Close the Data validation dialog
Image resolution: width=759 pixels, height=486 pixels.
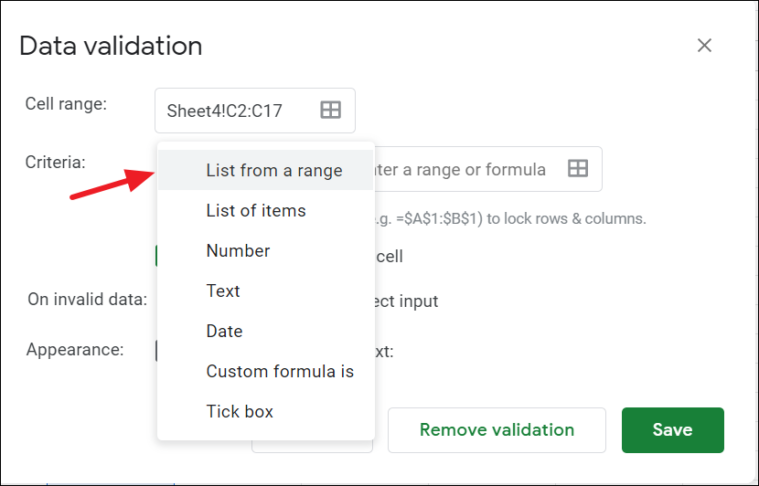point(704,46)
